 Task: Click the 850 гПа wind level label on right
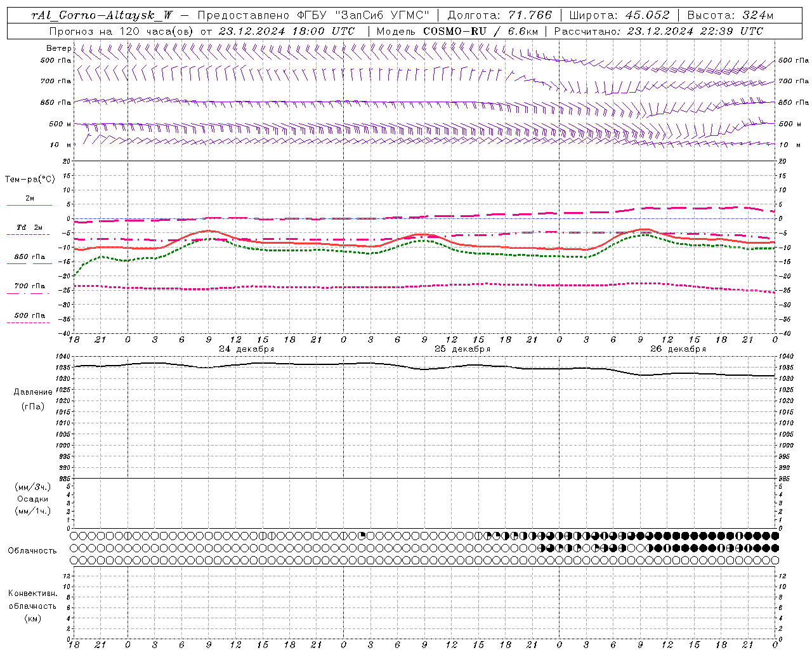click(x=794, y=102)
